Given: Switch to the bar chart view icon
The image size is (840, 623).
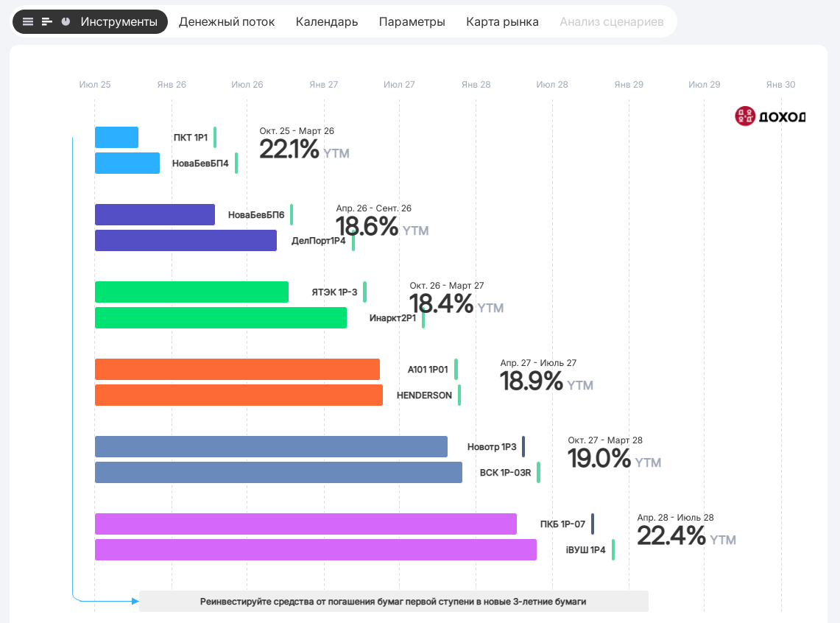Looking at the screenshot, I should [47, 22].
